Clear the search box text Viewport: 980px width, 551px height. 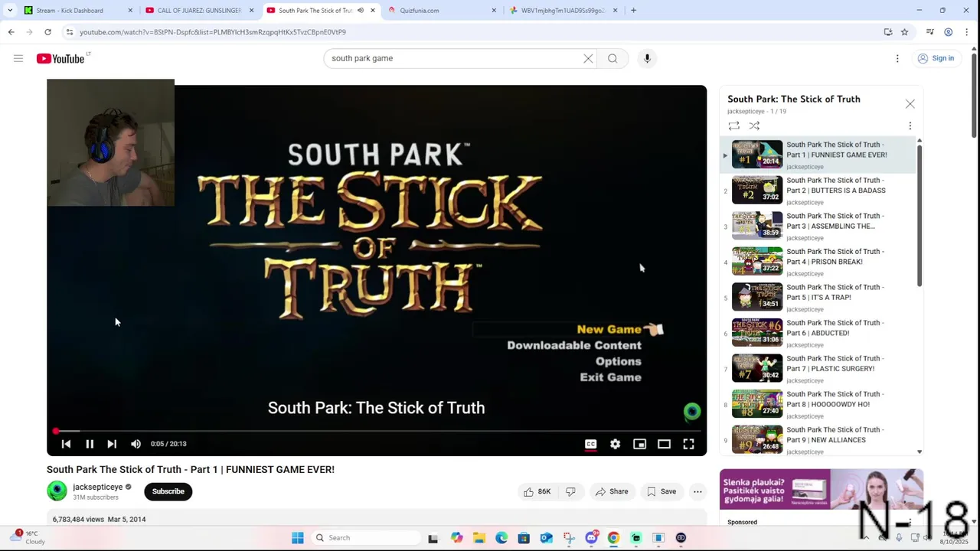tap(588, 58)
